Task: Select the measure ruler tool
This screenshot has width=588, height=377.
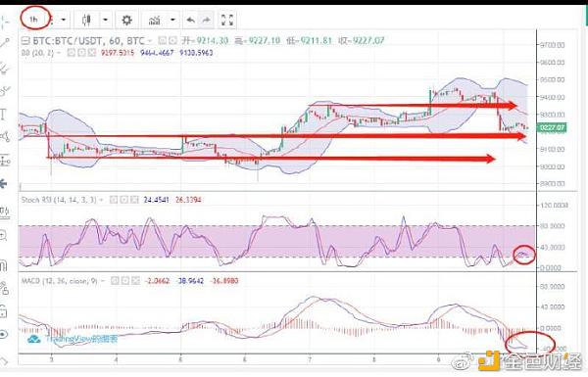Action: 5,212
